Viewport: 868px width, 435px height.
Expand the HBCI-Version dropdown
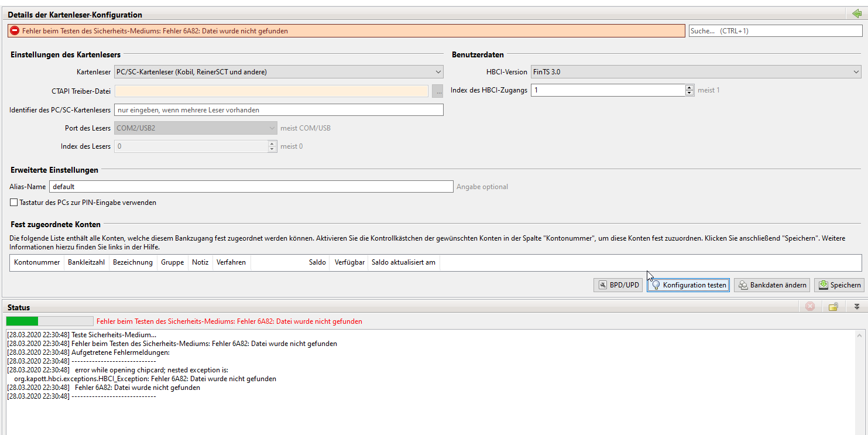(x=695, y=72)
